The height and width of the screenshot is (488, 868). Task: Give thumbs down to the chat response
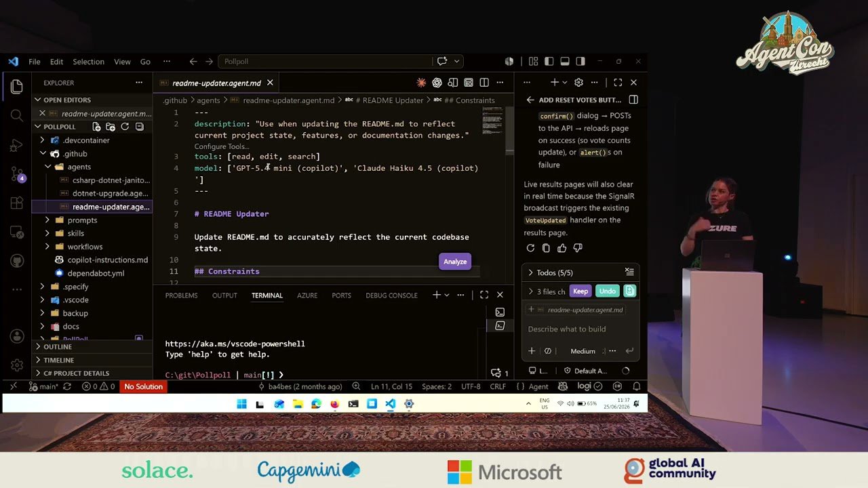tap(578, 248)
